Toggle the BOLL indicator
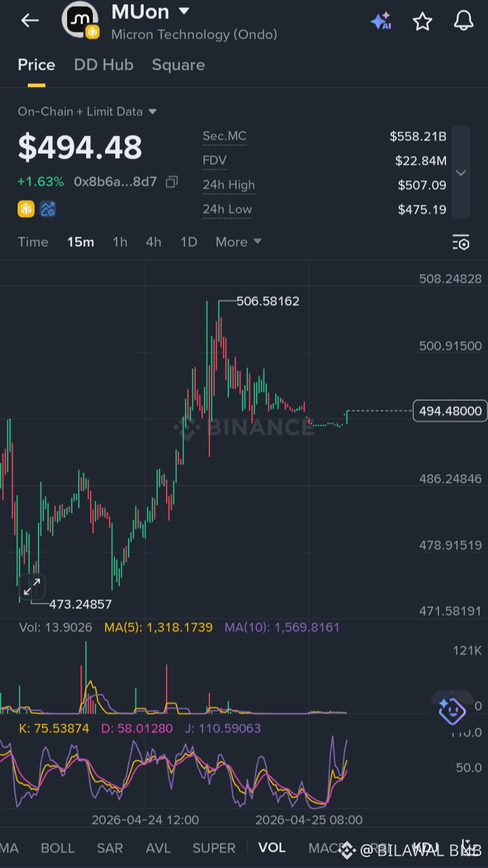Image resolution: width=488 pixels, height=868 pixels. click(58, 848)
